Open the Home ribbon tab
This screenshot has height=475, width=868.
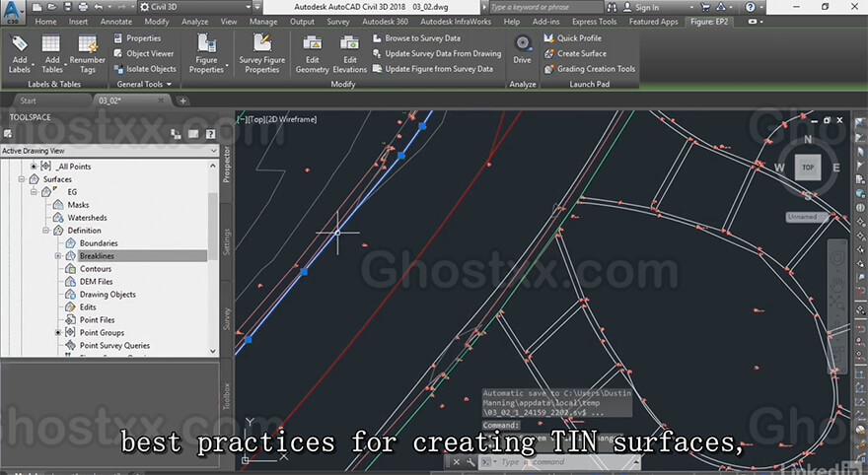coord(45,22)
